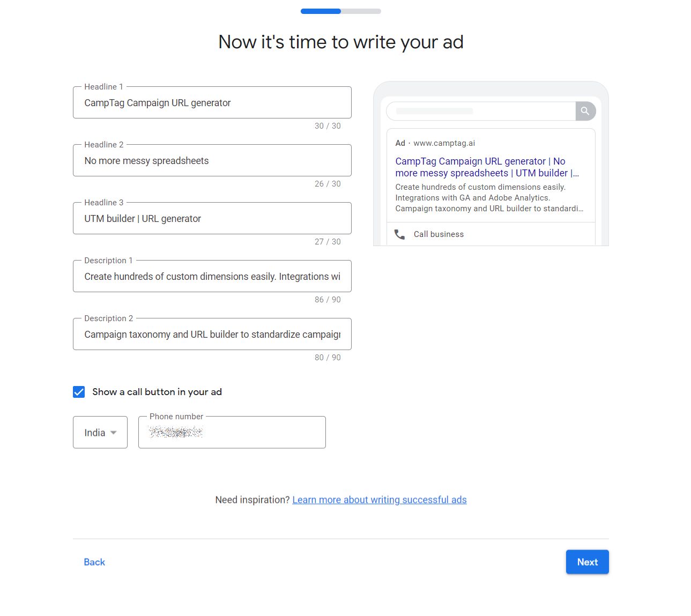The image size is (691, 616).
Task: Open the India country selector
Action: (100, 432)
